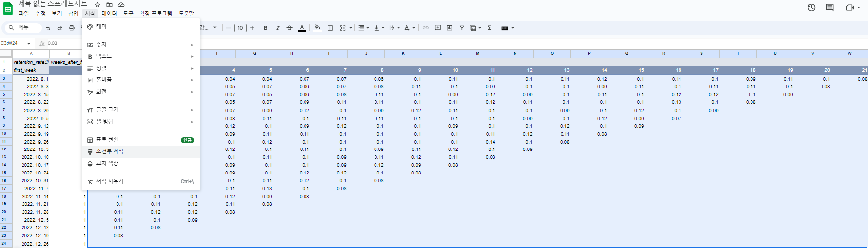
Task: Click the insert chart icon
Action: 449,28
